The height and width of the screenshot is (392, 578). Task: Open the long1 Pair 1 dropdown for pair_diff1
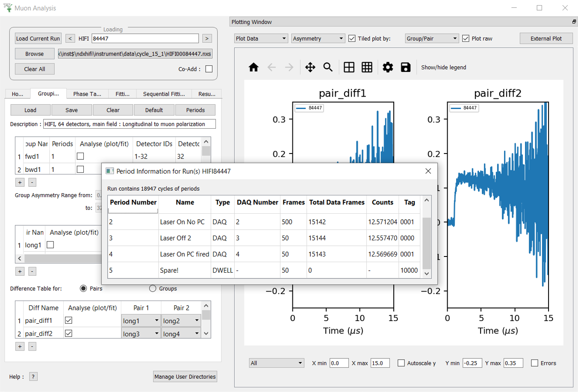point(141,321)
